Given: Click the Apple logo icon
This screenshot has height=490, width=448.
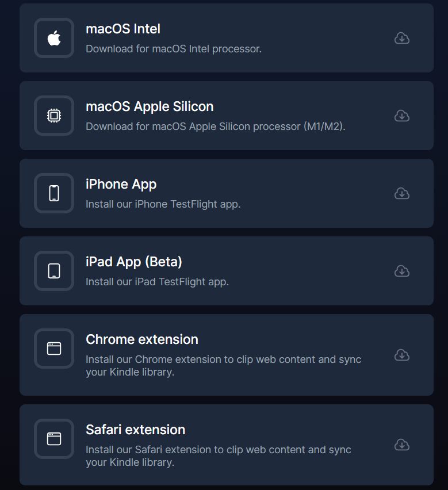Looking at the screenshot, I should click(x=54, y=38).
